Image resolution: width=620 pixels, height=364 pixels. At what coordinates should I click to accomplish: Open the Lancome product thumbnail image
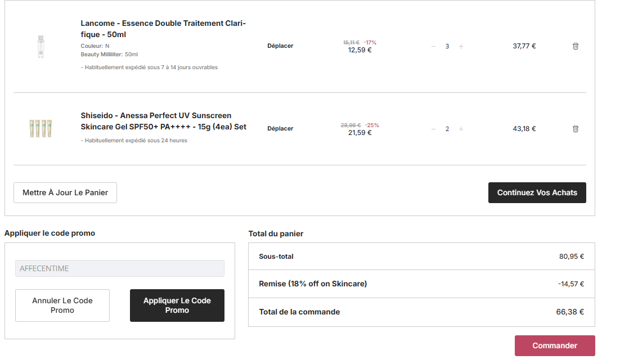coord(41,46)
